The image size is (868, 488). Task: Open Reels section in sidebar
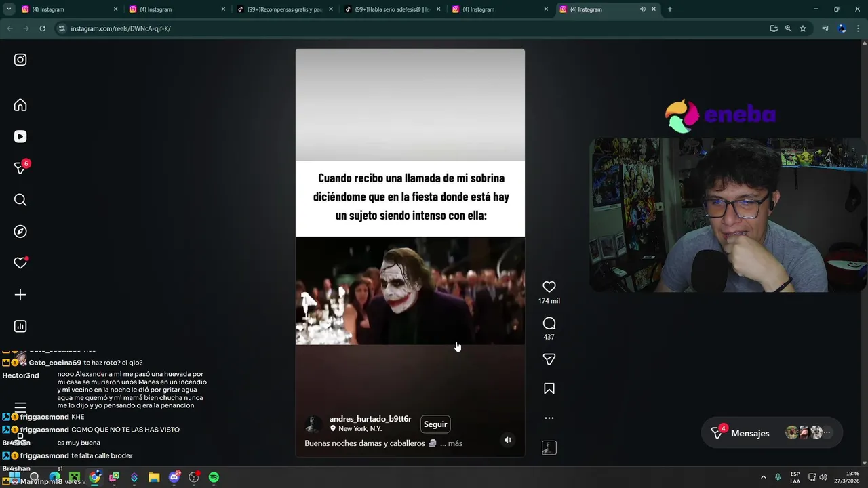pos(20,136)
